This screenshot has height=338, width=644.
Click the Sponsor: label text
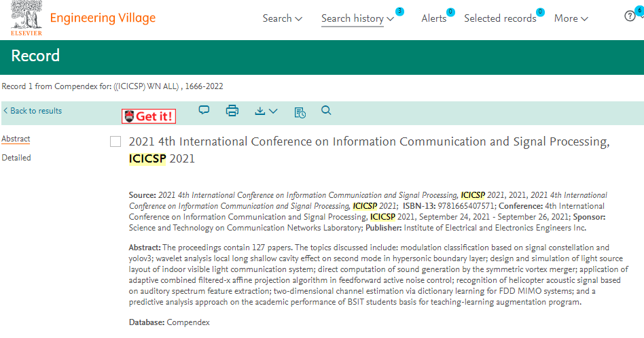[x=589, y=217]
